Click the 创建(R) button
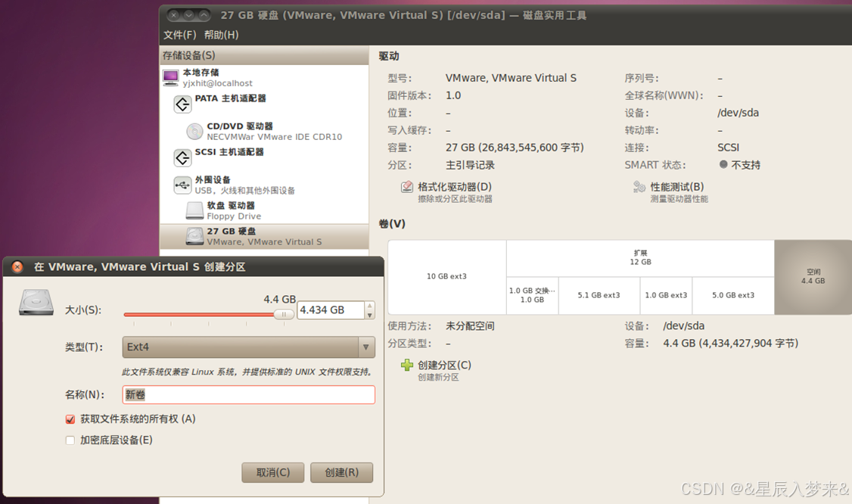 (342, 472)
